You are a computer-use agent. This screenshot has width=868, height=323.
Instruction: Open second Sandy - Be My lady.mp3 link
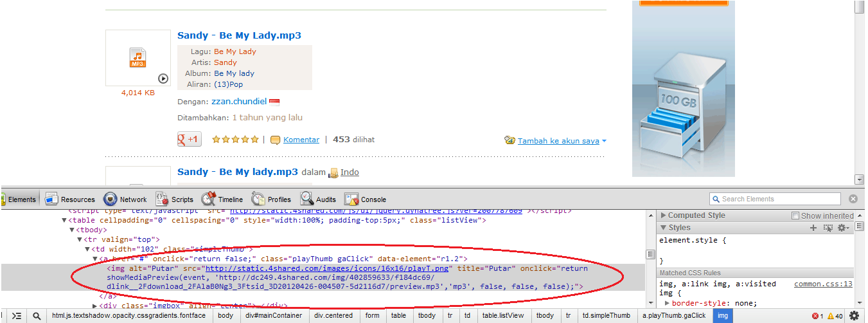[x=238, y=172]
